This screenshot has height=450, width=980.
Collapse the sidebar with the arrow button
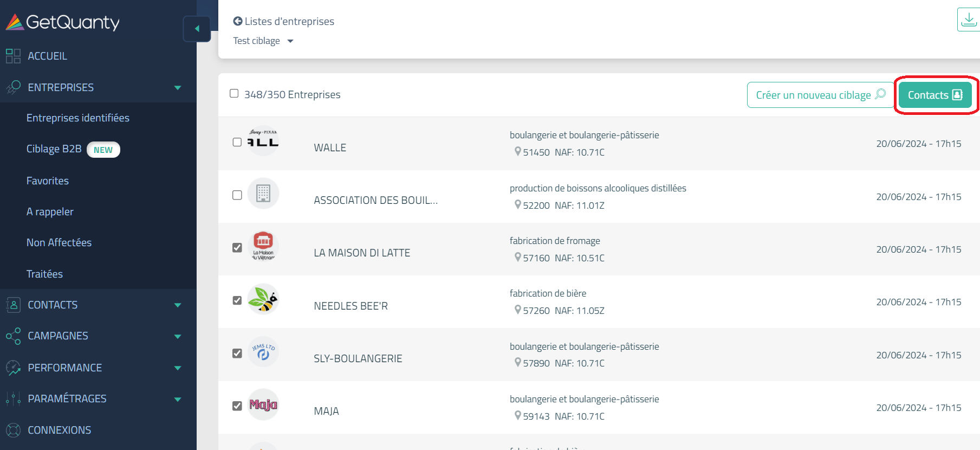pos(197,29)
